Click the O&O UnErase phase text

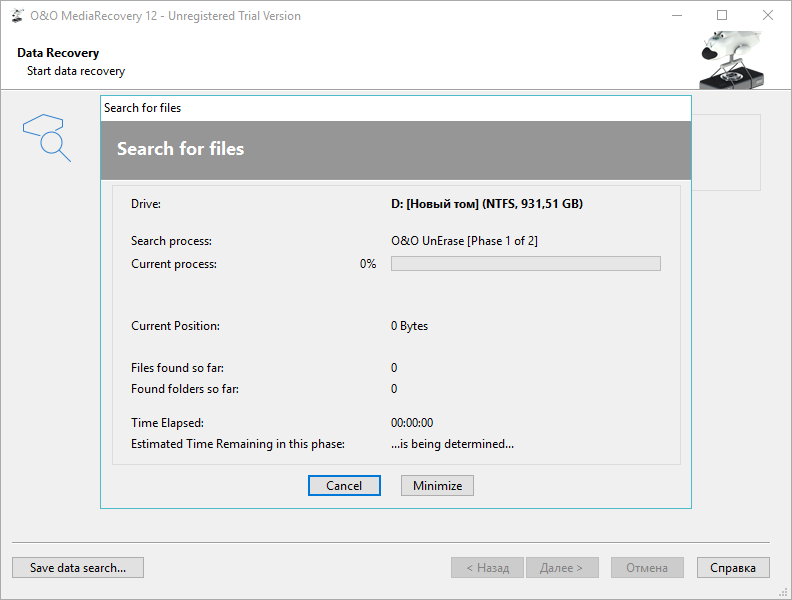pyautogui.click(x=465, y=241)
